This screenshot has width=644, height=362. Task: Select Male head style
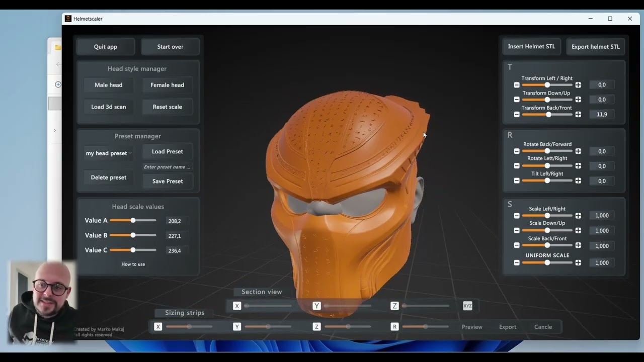pyautogui.click(x=109, y=85)
